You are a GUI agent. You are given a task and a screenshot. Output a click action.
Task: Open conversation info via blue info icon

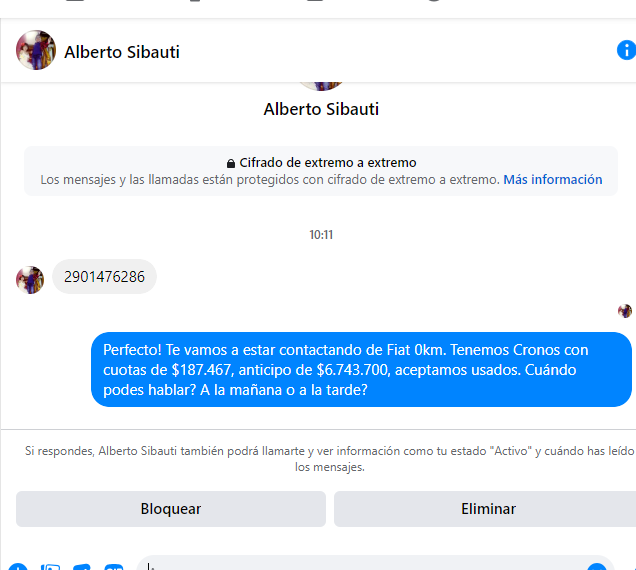[627, 50]
